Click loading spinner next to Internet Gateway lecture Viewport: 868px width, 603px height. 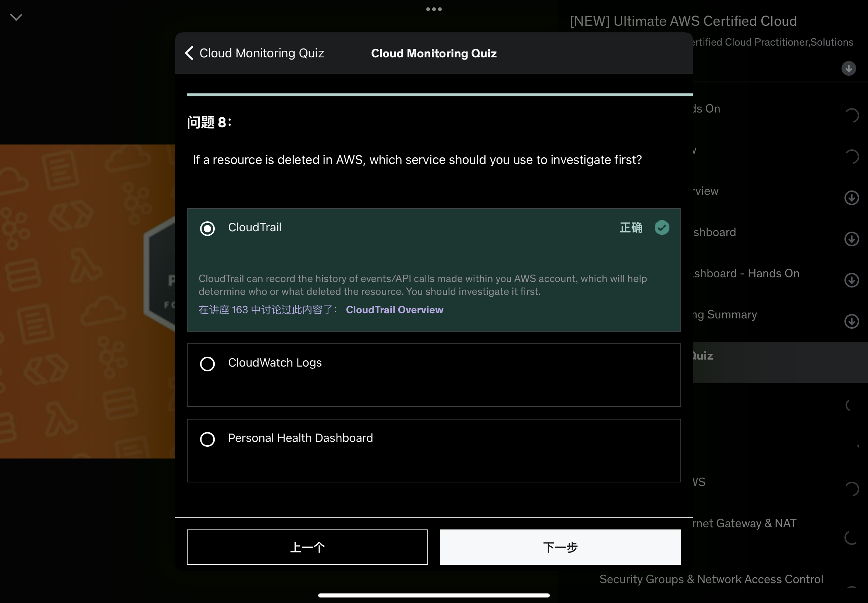click(x=851, y=537)
